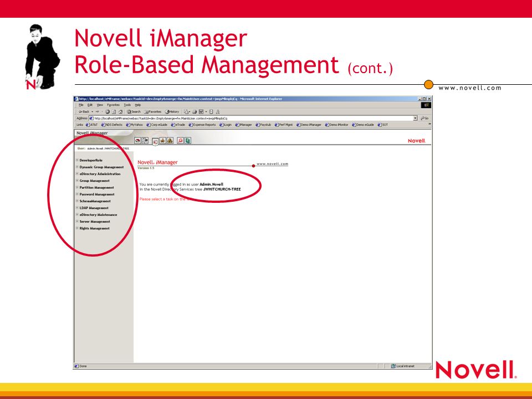Click the Mail icon in IE toolbar
Screen dimensions: 532x399
[x=186, y=111]
